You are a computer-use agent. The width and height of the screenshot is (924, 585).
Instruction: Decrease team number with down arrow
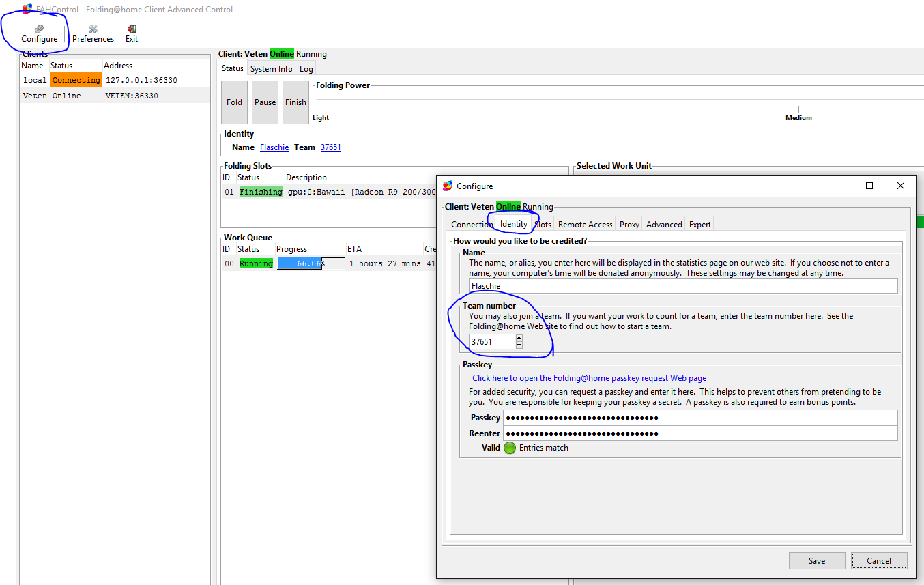[519, 345]
